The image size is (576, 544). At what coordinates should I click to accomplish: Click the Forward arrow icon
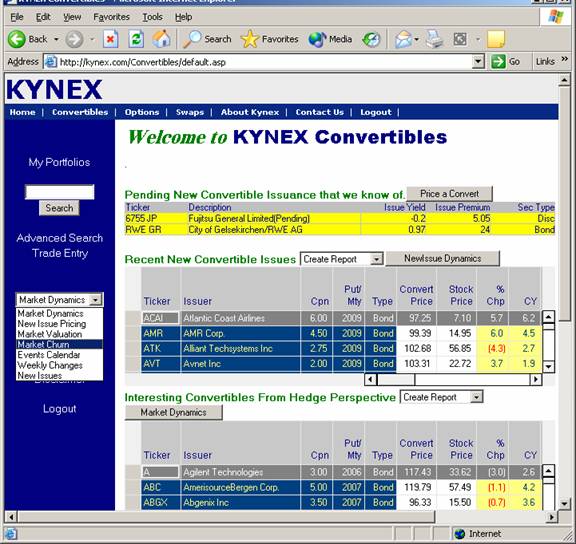(x=74, y=39)
